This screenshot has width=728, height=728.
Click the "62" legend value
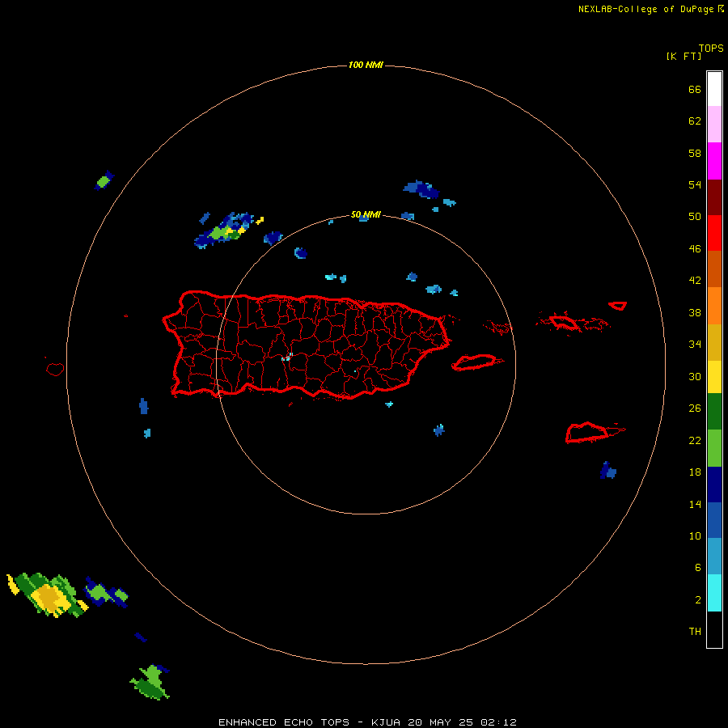click(695, 121)
